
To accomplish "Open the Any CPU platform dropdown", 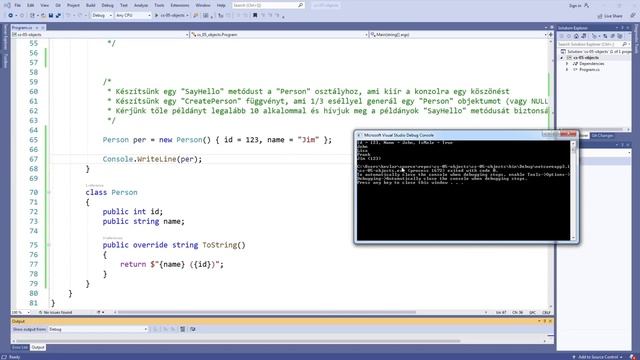I will click(133, 16).
